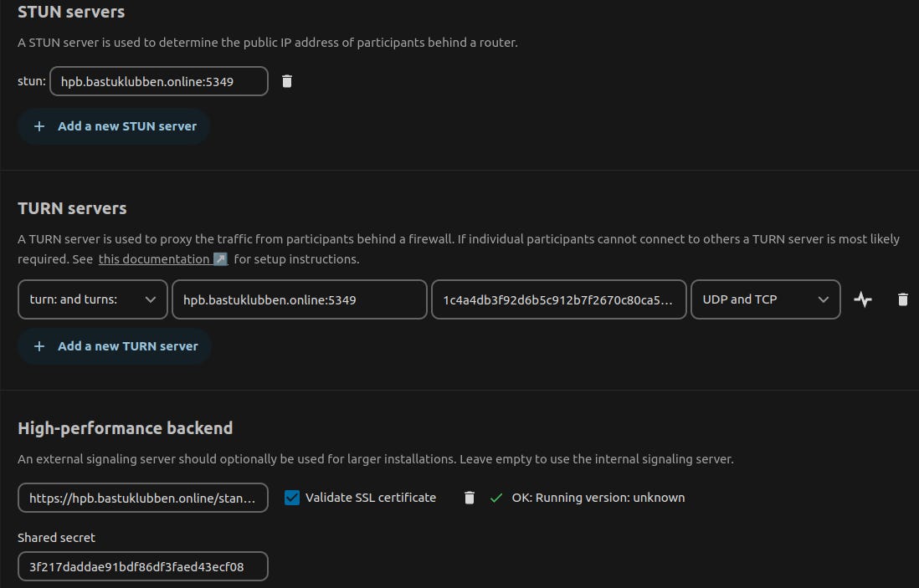Image resolution: width=919 pixels, height=588 pixels.
Task: Open the UDP and TCP protocol dropdown
Action: tap(765, 299)
